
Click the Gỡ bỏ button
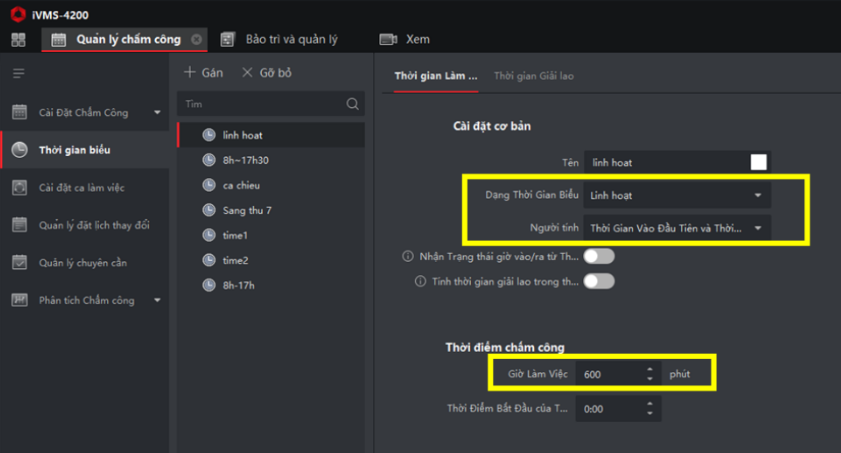[267, 73]
